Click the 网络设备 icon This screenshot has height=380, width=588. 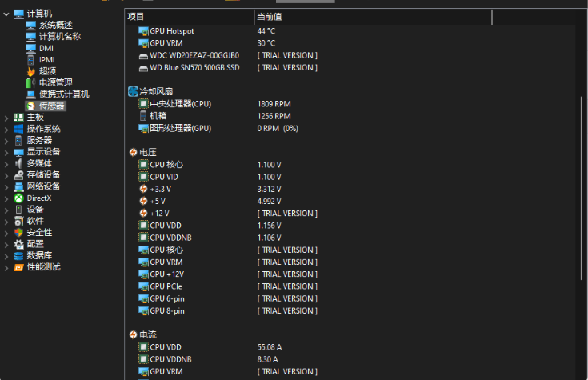point(18,187)
